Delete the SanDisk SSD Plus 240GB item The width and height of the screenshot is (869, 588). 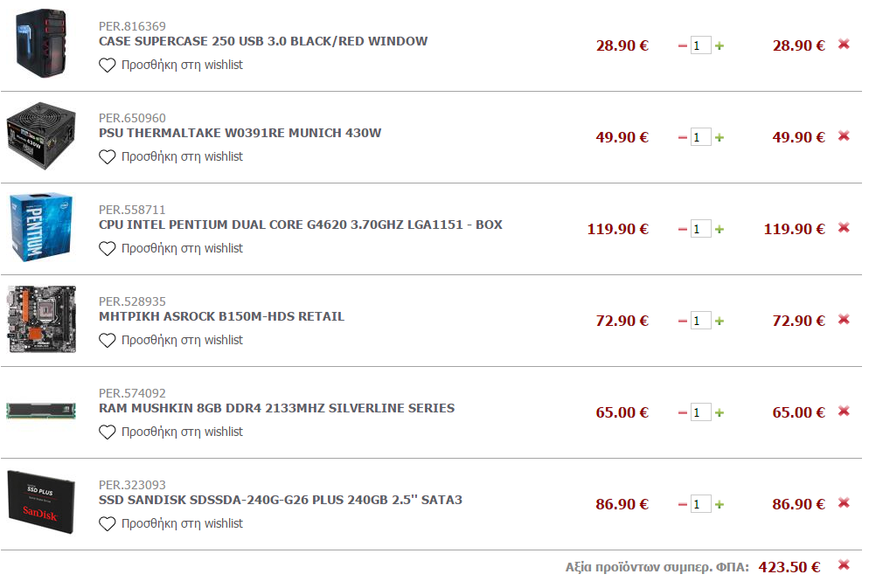coord(844,502)
